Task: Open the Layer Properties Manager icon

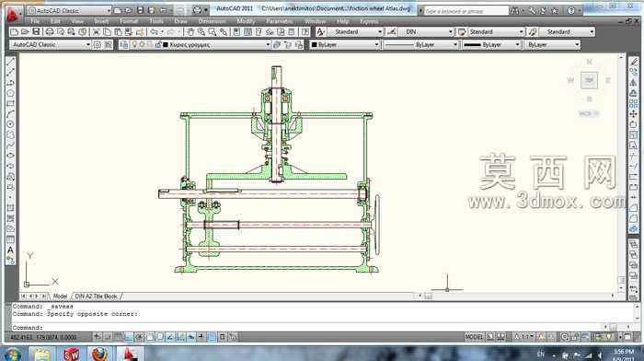Action: [x=123, y=44]
